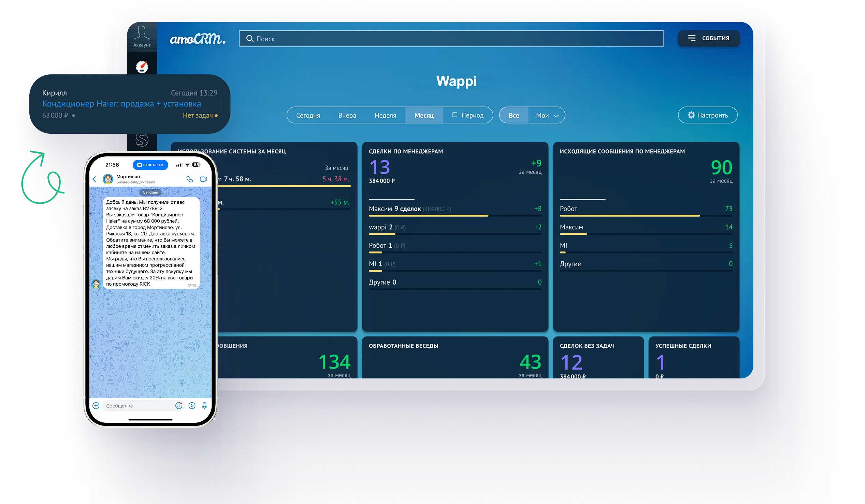Tap the voice call icon in phone chat
This screenshot has height=504, width=865.
(189, 179)
